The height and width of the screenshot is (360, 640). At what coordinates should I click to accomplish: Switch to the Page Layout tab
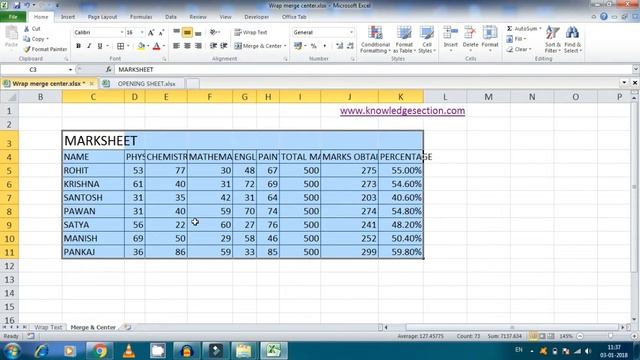click(x=102, y=17)
